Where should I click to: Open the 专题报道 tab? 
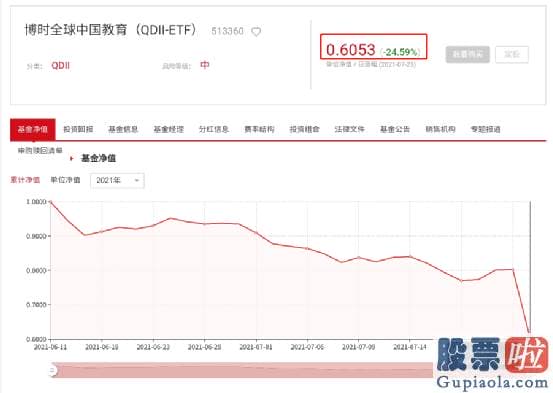click(486, 129)
